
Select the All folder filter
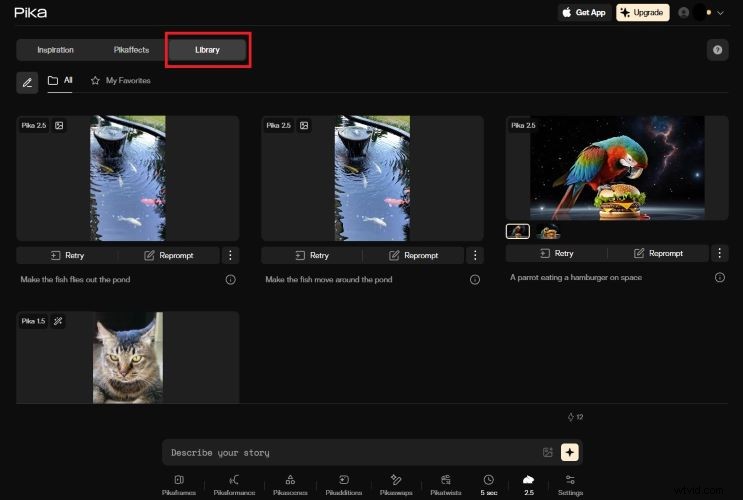[60, 81]
